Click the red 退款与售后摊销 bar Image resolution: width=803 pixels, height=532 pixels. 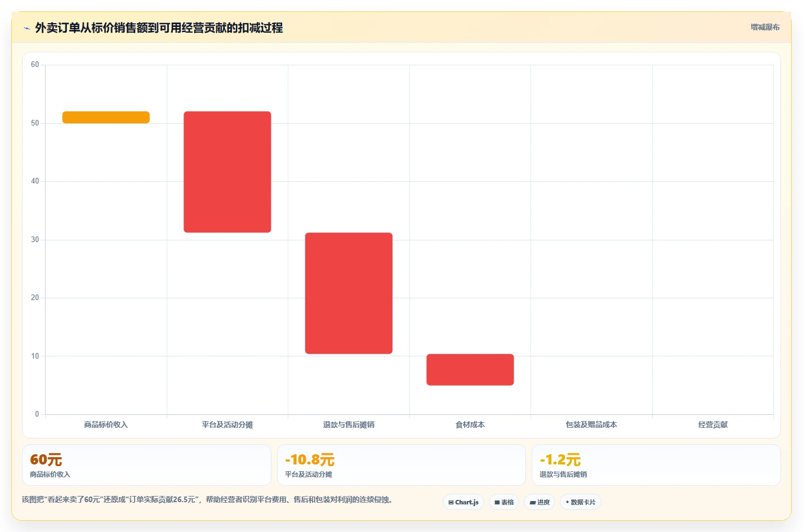[349, 293]
